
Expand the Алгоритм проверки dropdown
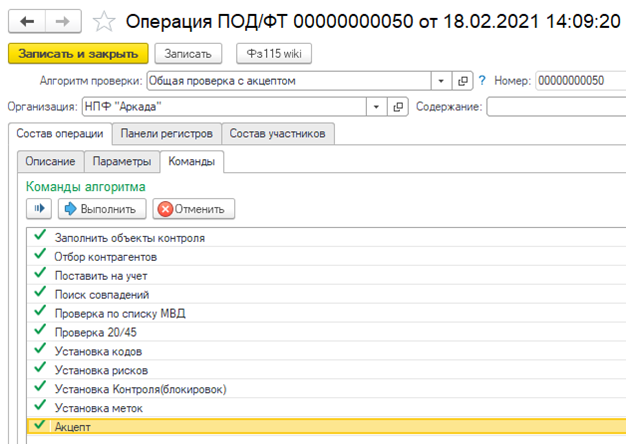441,81
